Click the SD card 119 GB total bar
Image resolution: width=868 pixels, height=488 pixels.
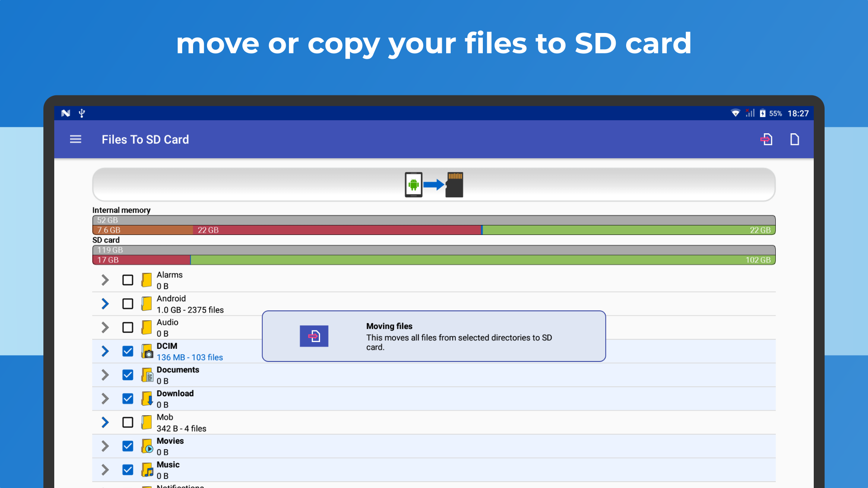click(434, 250)
